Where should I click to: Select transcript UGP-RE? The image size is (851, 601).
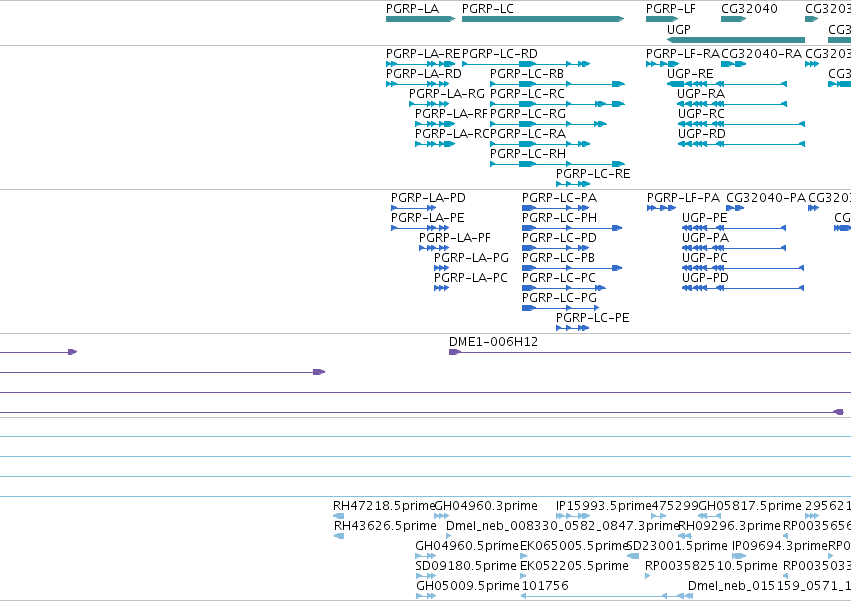click(727, 84)
